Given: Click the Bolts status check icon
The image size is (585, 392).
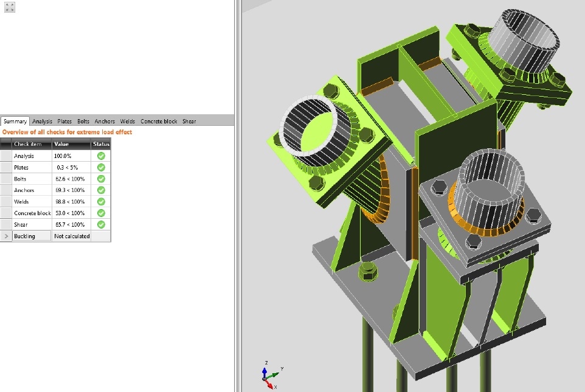Looking at the screenshot, I should coord(101,179).
